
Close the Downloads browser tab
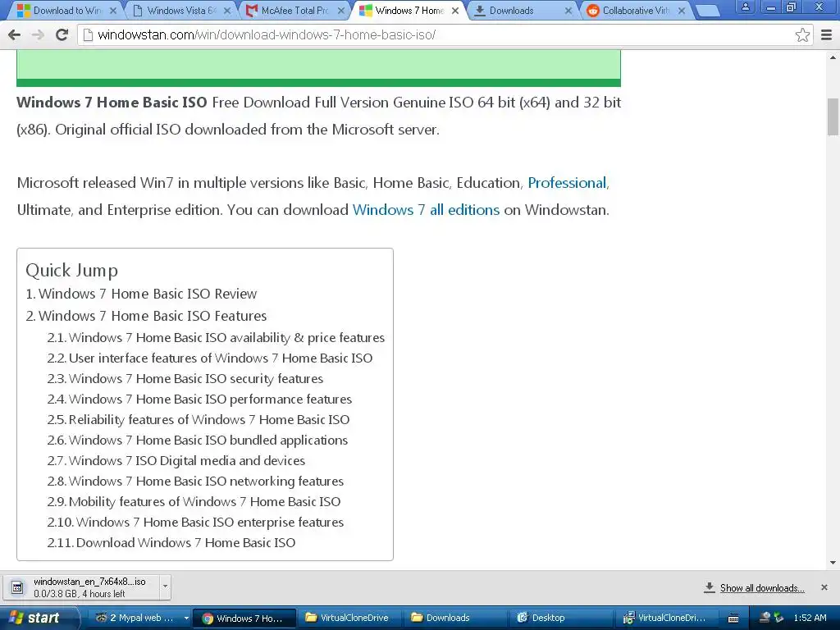569,11
